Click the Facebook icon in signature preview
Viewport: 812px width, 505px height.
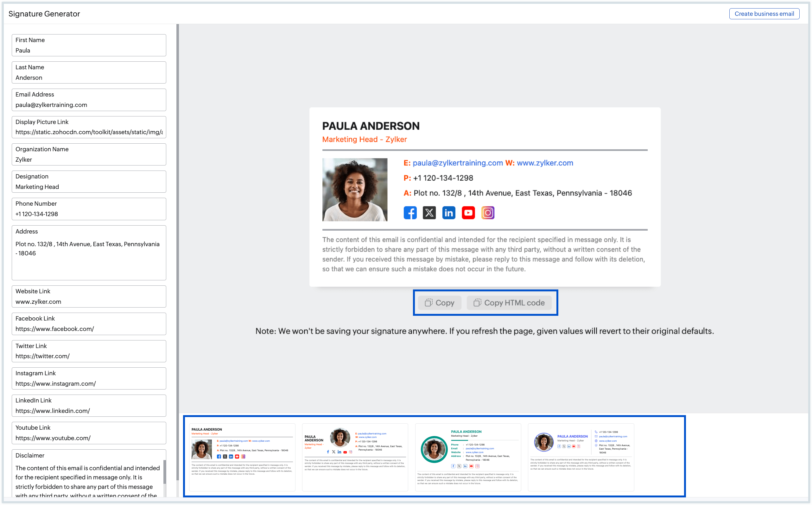click(x=410, y=213)
